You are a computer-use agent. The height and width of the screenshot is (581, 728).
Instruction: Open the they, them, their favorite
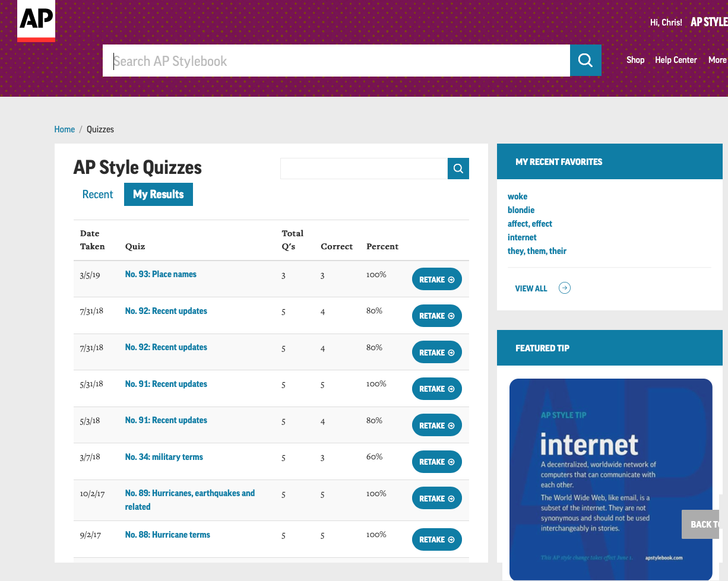[537, 251]
